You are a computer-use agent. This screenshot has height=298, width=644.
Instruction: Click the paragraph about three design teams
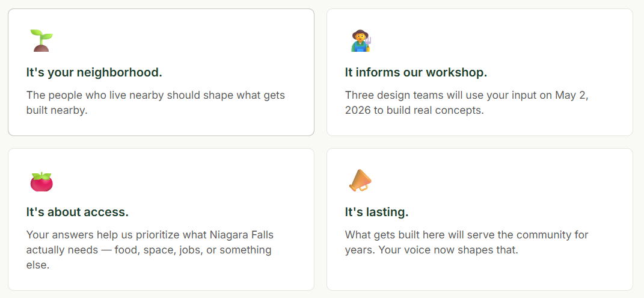(x=467, y=102)
